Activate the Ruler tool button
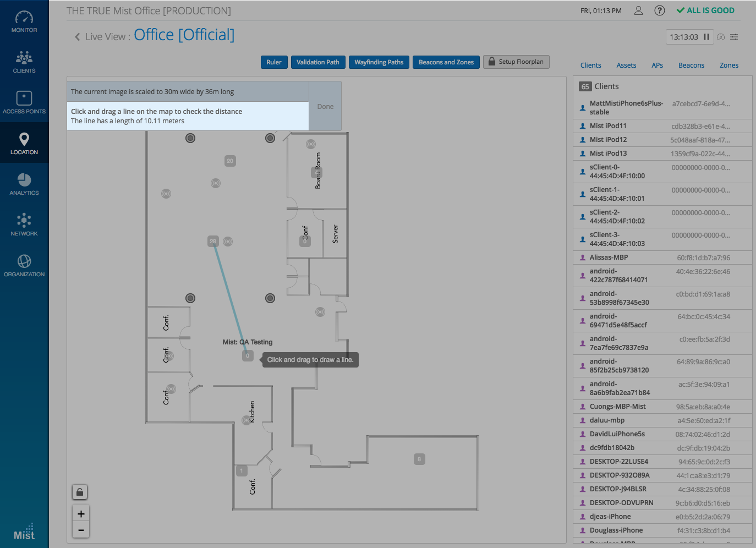Image resolution: width=756 pixels, height=548 pixels. click(x=274, y=62)
